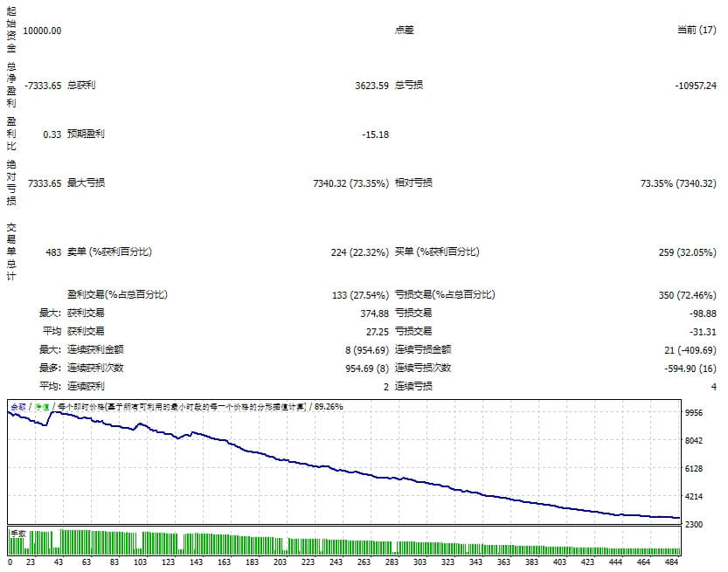Select the 点差 spread label

coord(404,31)
